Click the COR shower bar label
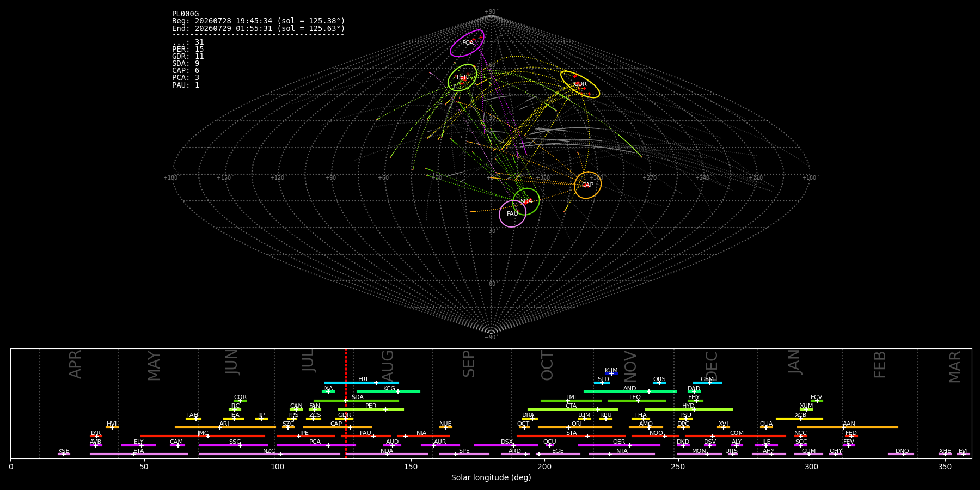 pos(240,397)
